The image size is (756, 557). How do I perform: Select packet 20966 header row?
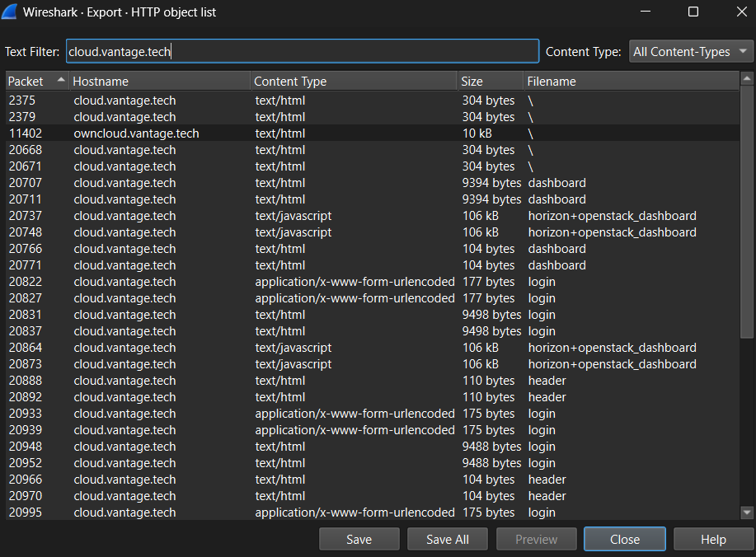point(372,480)
